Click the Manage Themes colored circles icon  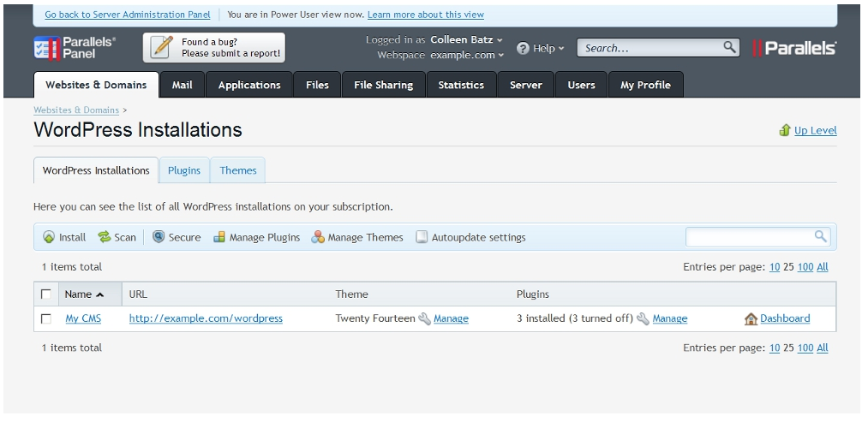318,237
